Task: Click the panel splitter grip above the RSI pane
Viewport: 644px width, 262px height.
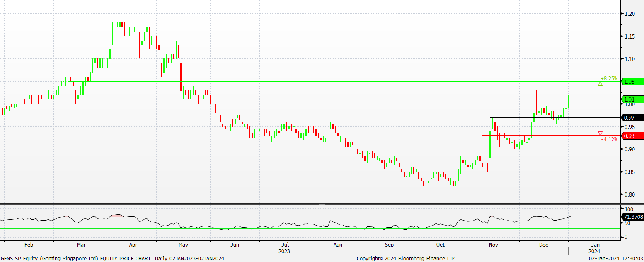Action: click(322, 204)
